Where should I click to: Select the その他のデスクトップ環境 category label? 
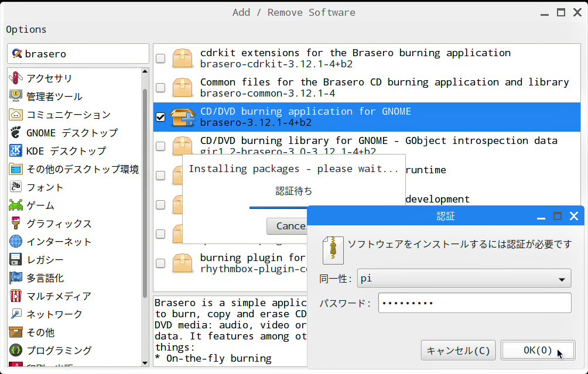click(x=83, y=169)
